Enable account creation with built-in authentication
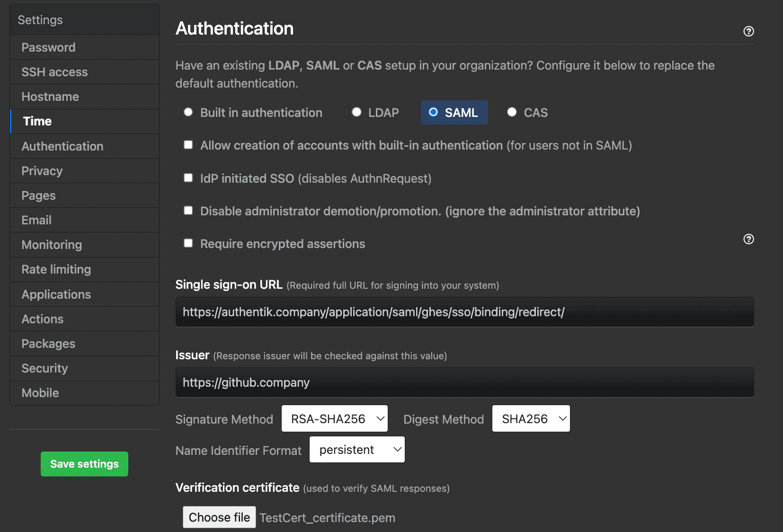This screenshot has width=783, height=532. [188, 145]
